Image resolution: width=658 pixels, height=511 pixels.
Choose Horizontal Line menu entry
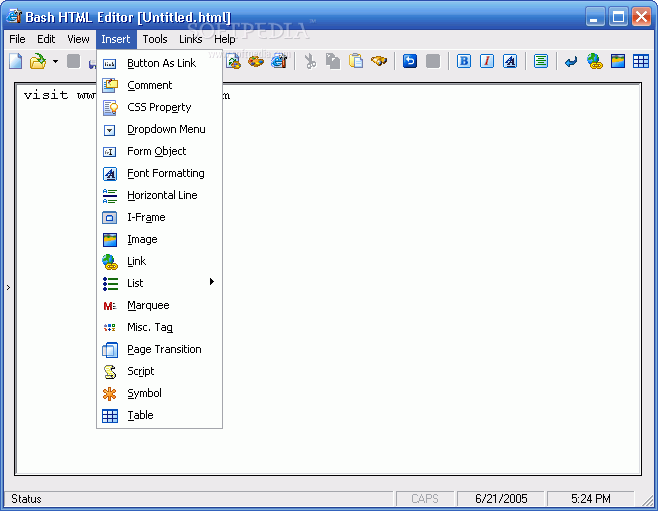[159, 195]
